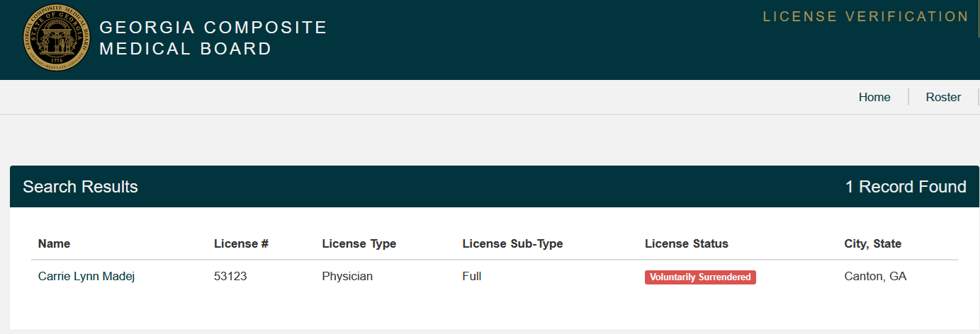Viewport: 980px width, 334px height.
Task: Click the 'Medical Board' title line
Action: point(186,49)
